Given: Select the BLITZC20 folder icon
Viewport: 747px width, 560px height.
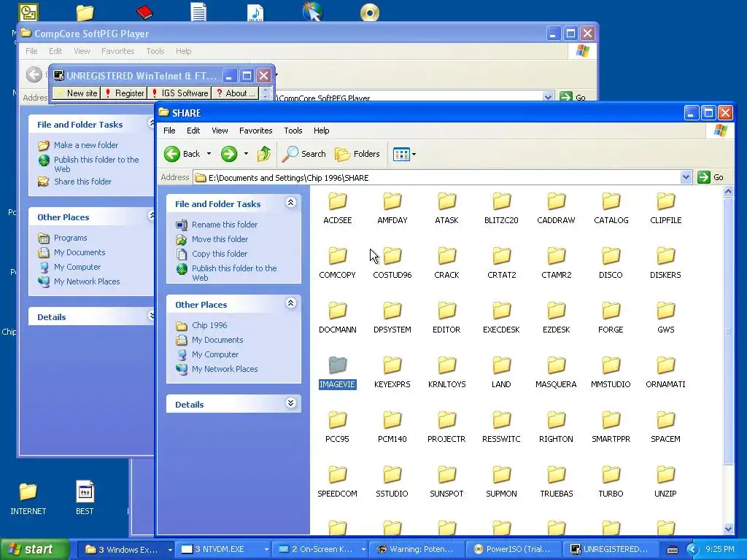Looking at the screenshot, I should [501, 201].
